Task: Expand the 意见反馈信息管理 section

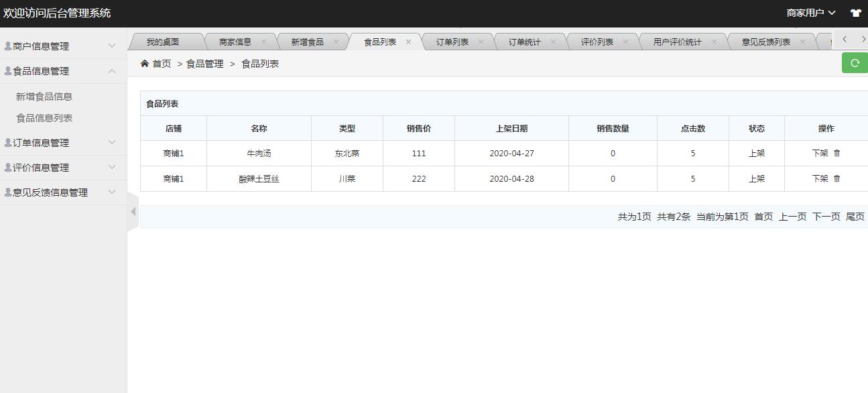Action: [63, 192]
